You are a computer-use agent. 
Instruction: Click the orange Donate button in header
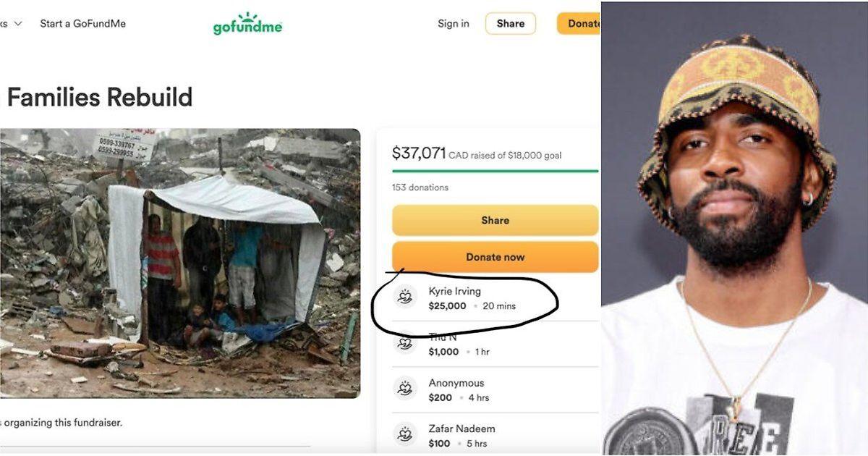(579, 23)
